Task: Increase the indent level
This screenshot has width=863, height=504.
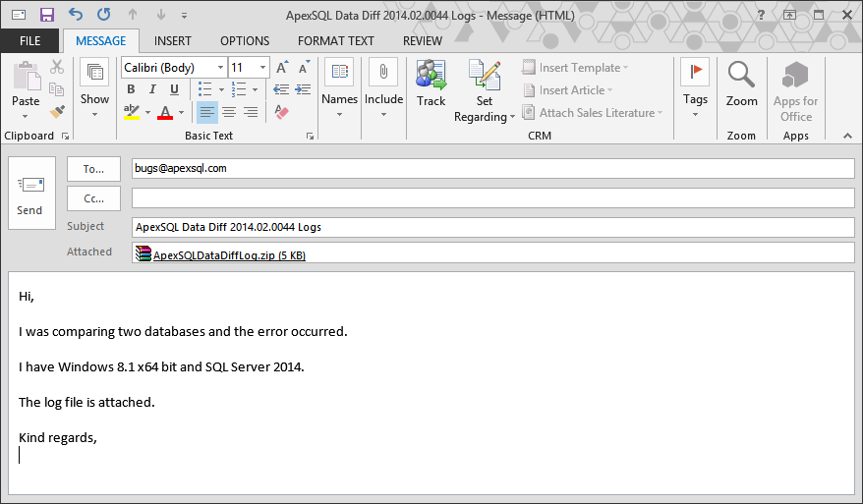Action: pos(304,89)
